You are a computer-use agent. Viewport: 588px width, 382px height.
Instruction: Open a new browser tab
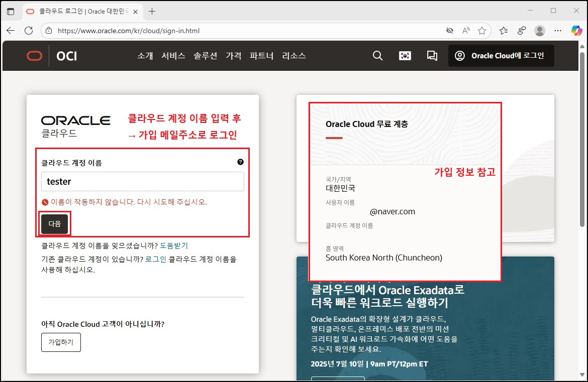[x=152, y=12]
